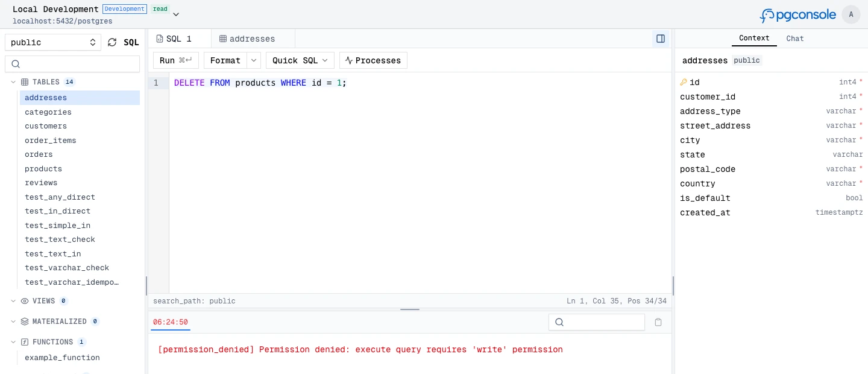Click the sidebar search field
Viewport: 868px width, 374px height.
coord(72,64)
